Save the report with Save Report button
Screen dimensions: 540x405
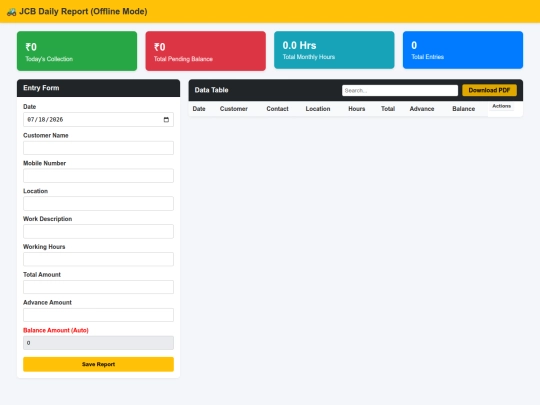pos(98,364)
